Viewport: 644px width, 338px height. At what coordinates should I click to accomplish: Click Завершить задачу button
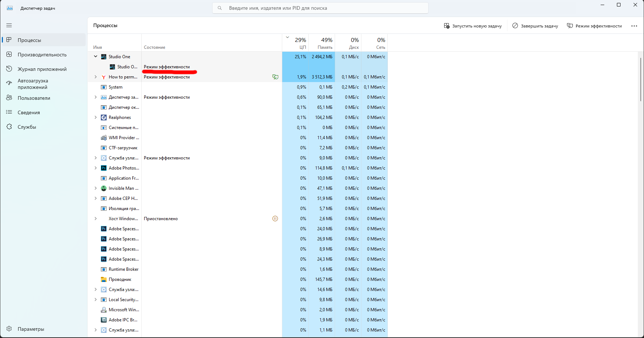pos(535,26)
